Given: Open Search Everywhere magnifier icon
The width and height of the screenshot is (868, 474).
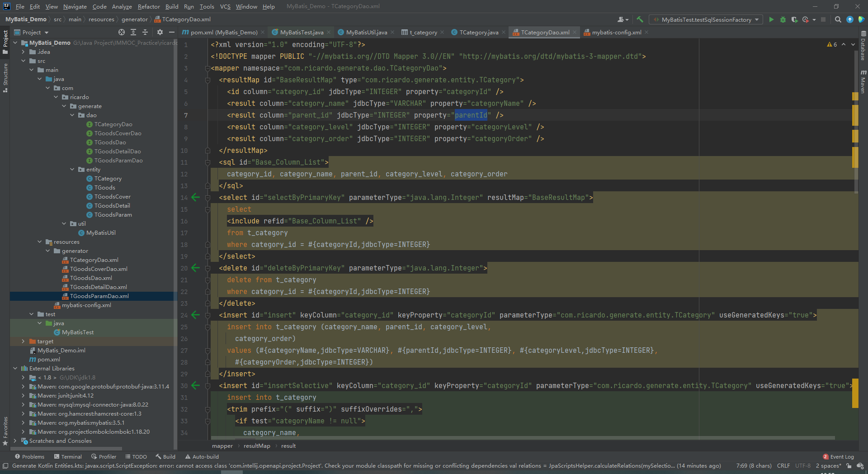Looking at the screenshot, I should [x=838, y=19].
